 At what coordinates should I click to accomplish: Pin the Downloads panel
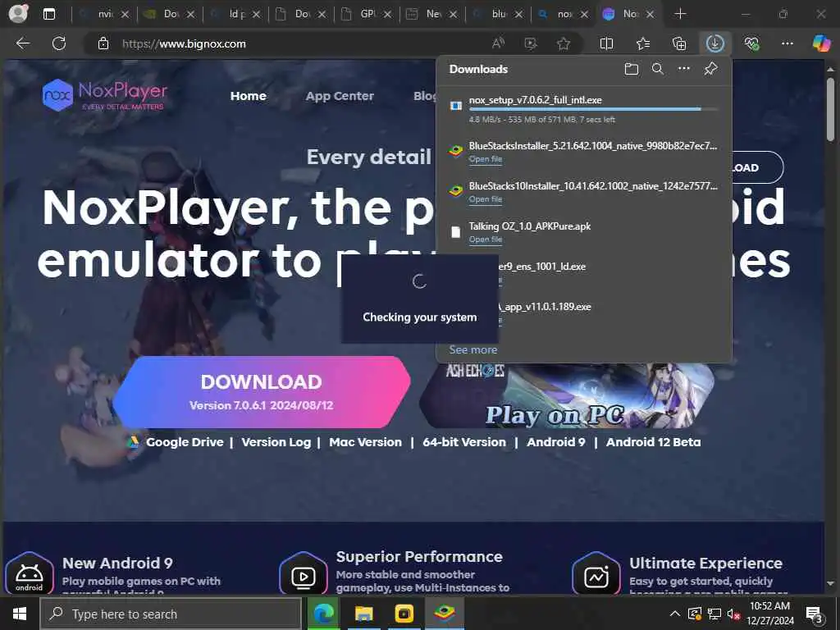click(x=711, y=69)
